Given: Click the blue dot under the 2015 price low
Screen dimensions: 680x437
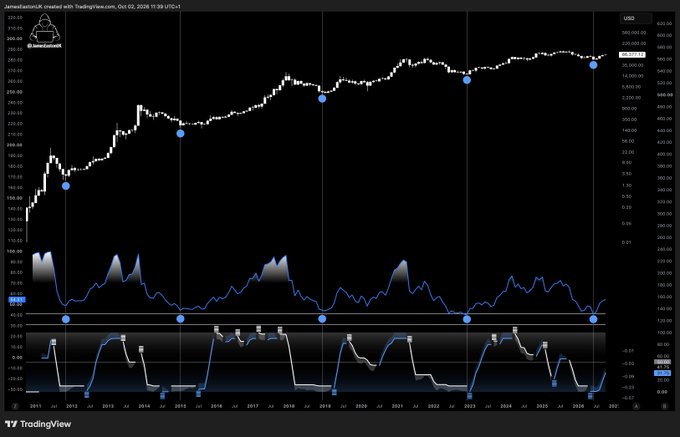Looking at the screenshot, I should click(180, 134).
